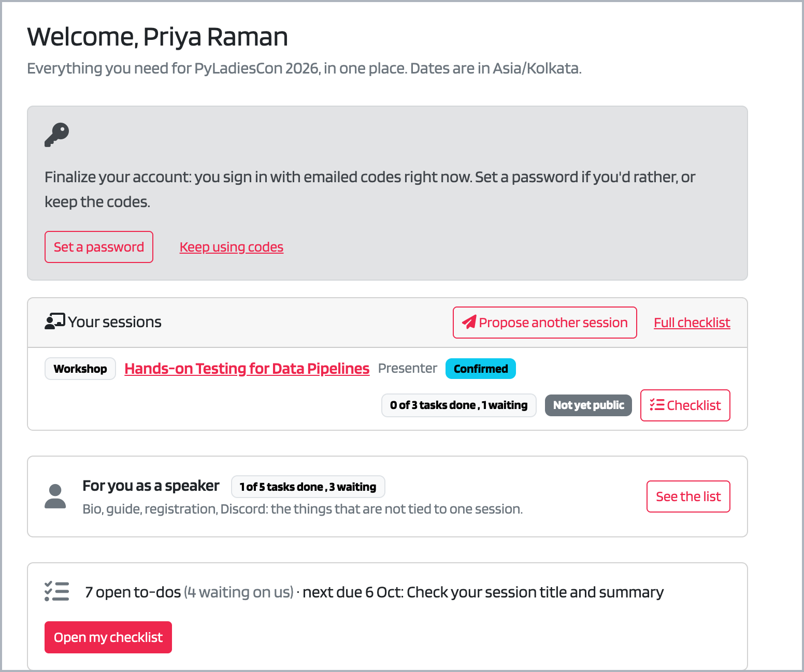804x672 pixels.
Task: Click the 'For you as a speaker' heading
Action: [x=151, y=486]
